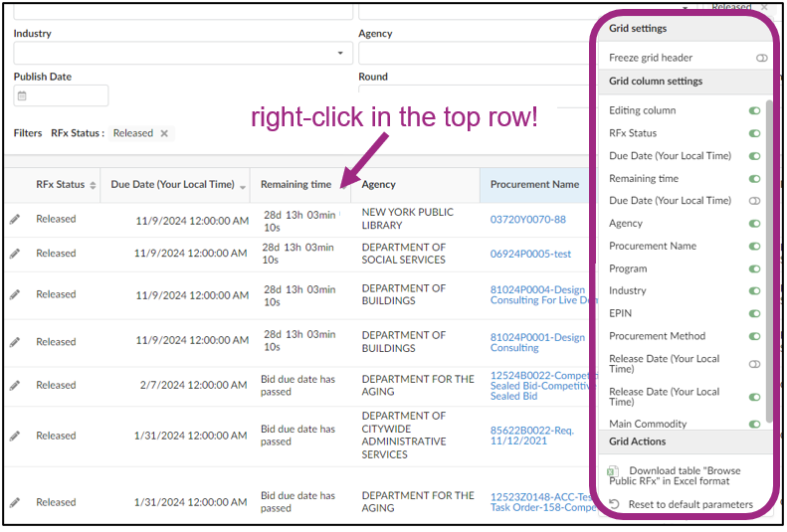Screen dimensions: 787x532
Task: Open the 81024P0001-Design Consulting link
Action: [x=537, y=342]
